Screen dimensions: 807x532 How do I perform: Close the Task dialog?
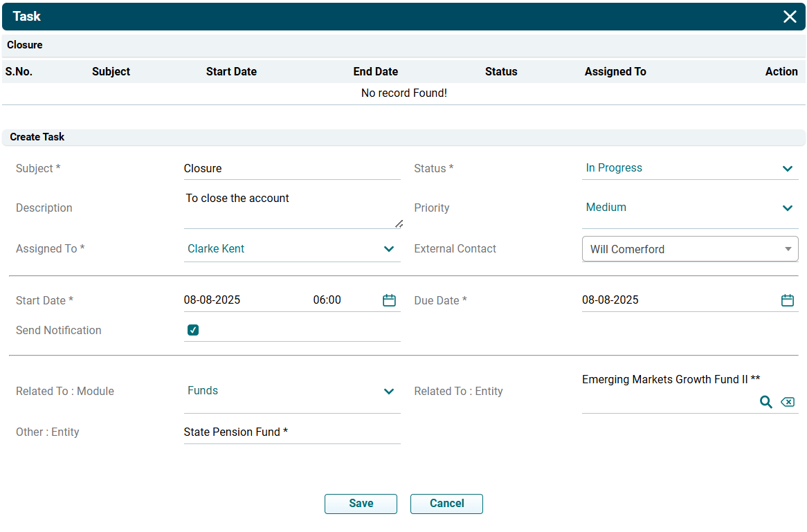coord(790,17)
